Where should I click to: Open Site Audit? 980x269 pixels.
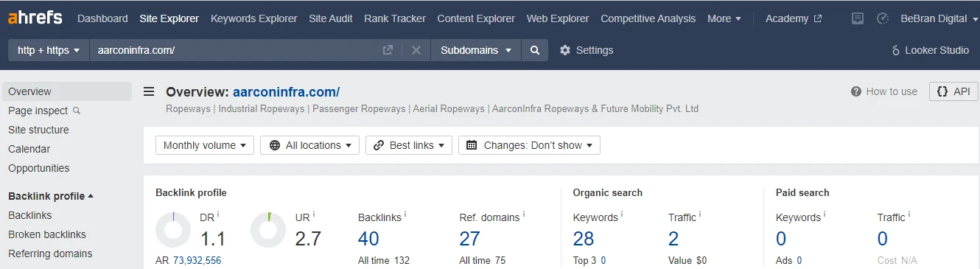[x=331, y=18]
